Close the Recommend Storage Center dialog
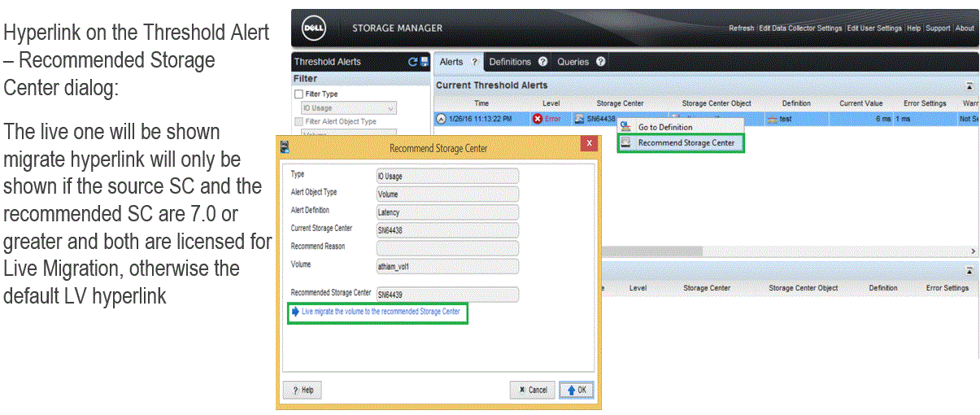 (x=589, y=144)
